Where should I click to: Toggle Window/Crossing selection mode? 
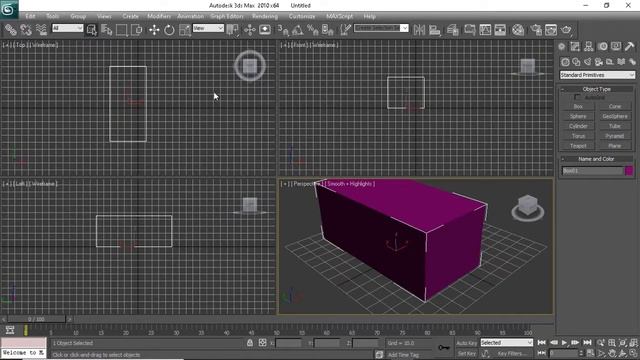(137, 29)
